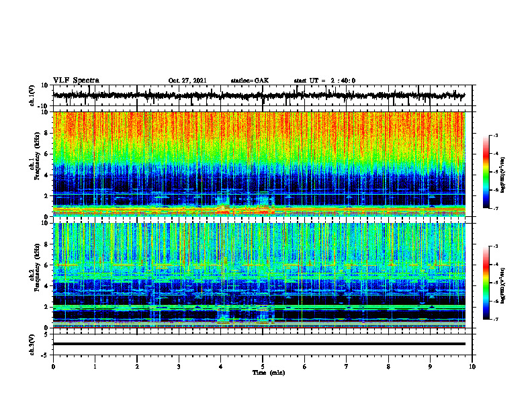Click the ch.1 spectrogram color scale bar
The height and width of the screenshot is (411, 532).
486,172
